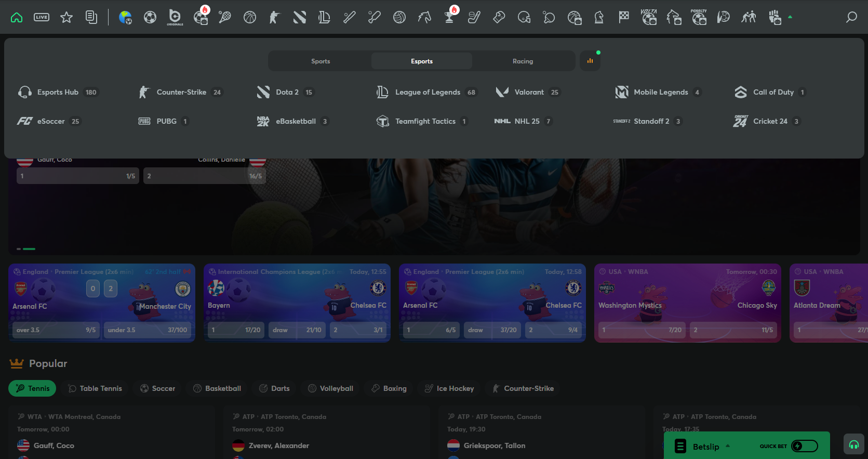
Task: Select Counter-Strike soldier icon in top bar
Action: click(x=275, y=18)
